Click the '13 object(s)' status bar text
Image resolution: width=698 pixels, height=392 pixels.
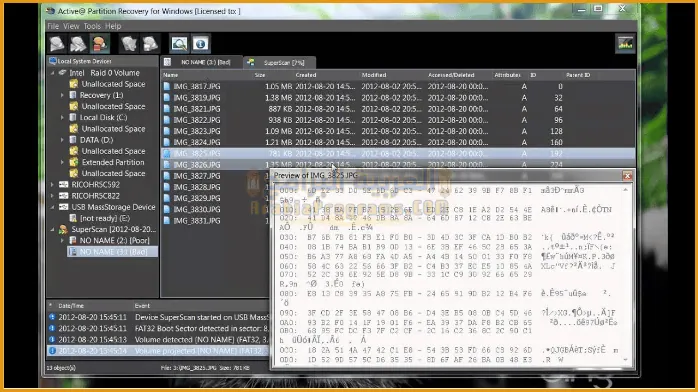[61, 368]
